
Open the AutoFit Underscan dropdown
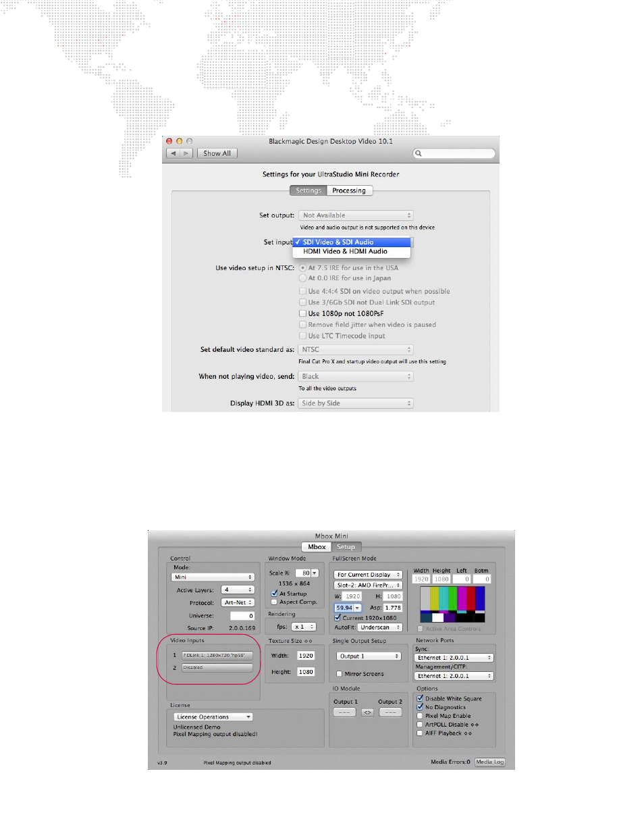[x=380, y=627]
